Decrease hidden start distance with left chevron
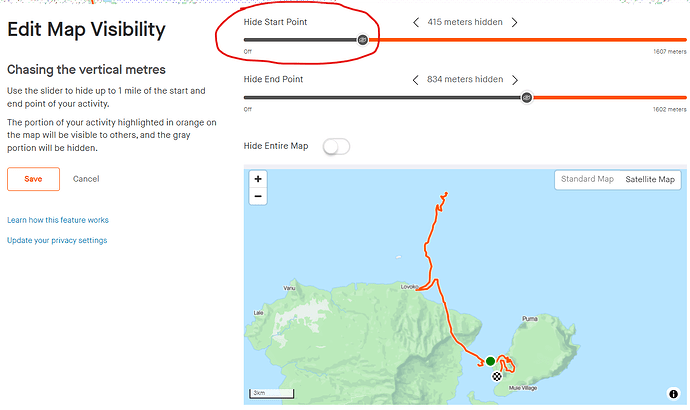690x410 pixels. coord(416,22)
